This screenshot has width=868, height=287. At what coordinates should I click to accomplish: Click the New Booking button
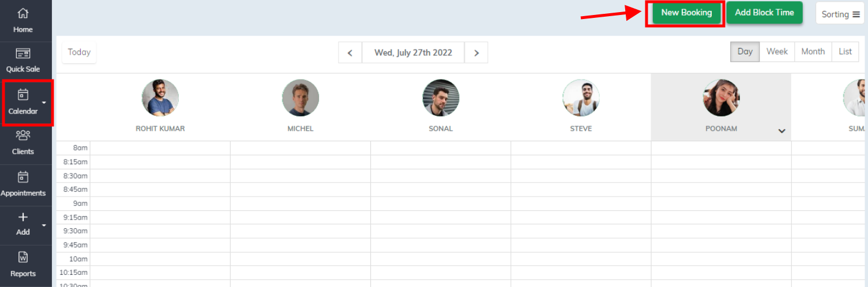(686, 13)
